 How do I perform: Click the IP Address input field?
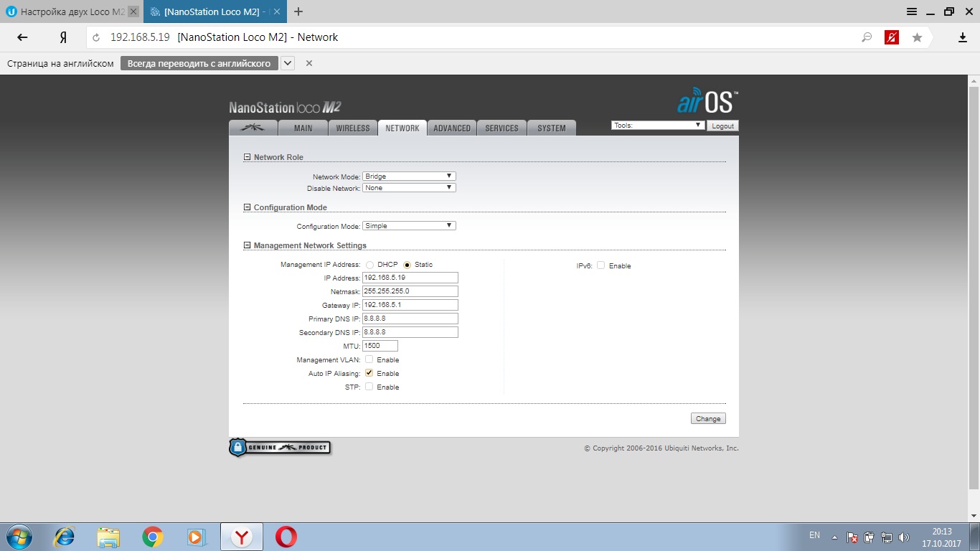tap(410, 278)
